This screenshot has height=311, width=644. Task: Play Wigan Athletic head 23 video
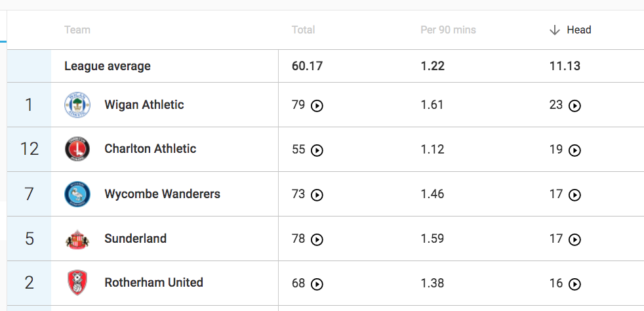(x=574, y=106)
